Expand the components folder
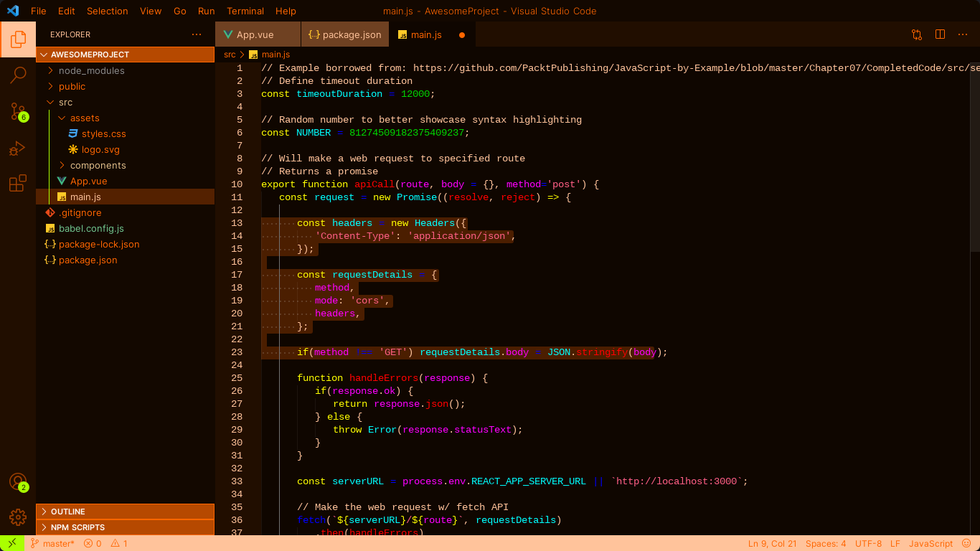This screenshot has height=551, width=980. pyautogui.click(x=125, y=165)
